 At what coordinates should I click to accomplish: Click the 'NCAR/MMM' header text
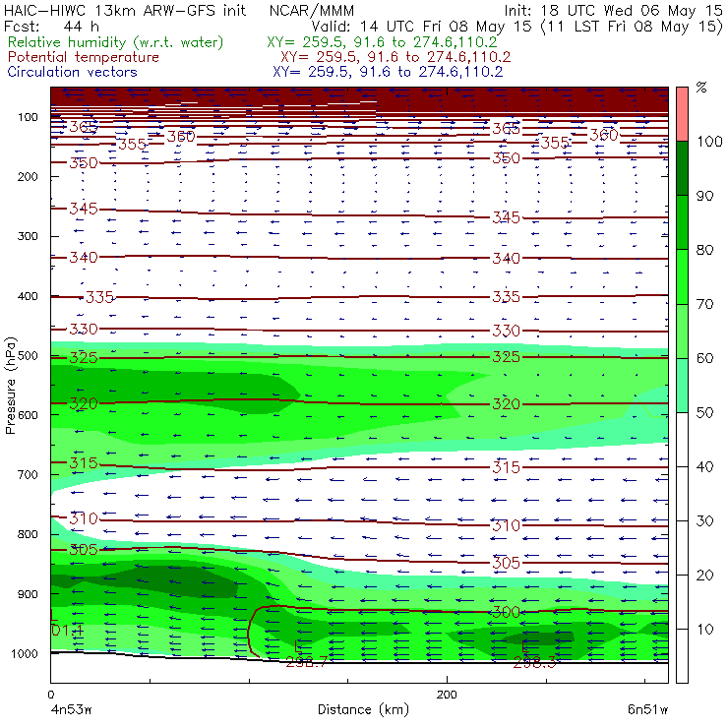click(x=312, y=10)
